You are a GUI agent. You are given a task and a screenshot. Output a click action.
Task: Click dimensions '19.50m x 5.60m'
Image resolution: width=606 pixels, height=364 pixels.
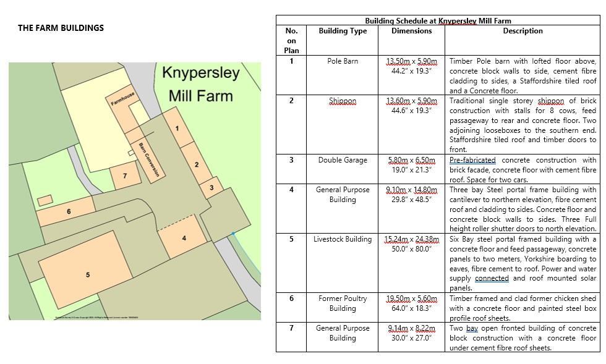pyautogui.click(x=412, y=298)
